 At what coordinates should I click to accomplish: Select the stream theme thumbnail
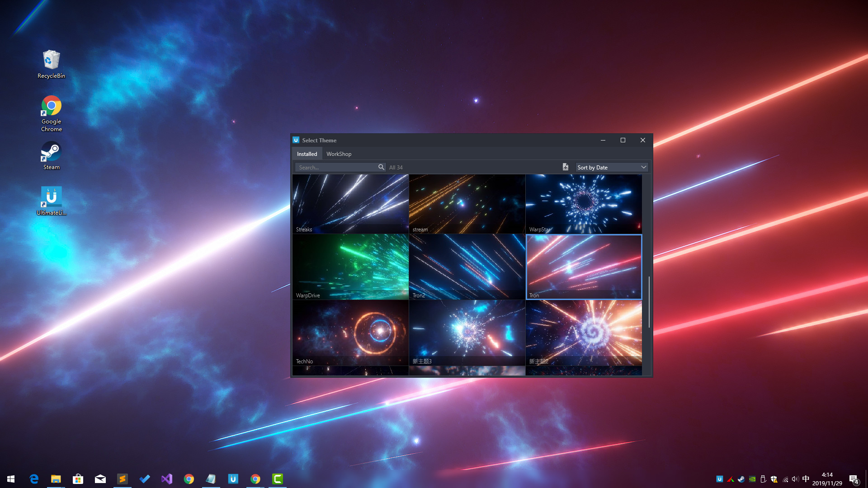(467, 203)
